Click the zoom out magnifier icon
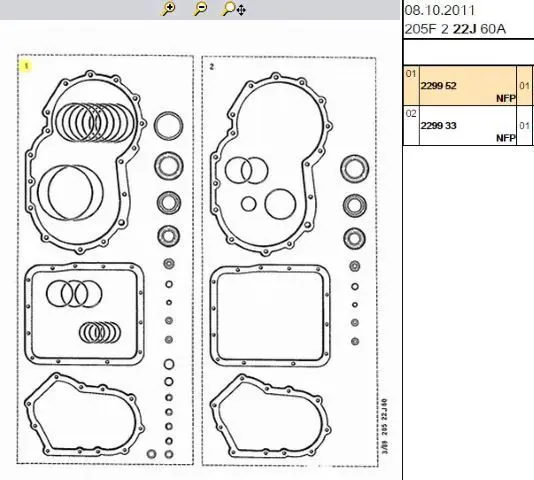The height and width of the screenshot is (480, 534). tap(200, 9)
